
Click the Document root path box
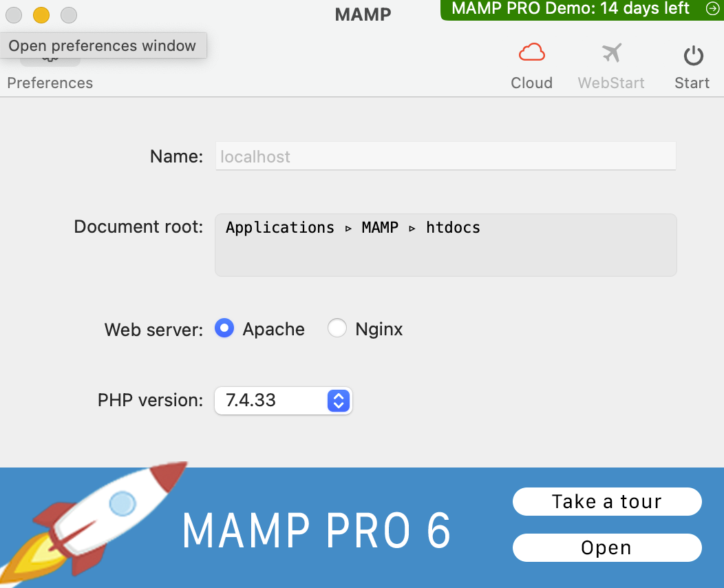445,245
